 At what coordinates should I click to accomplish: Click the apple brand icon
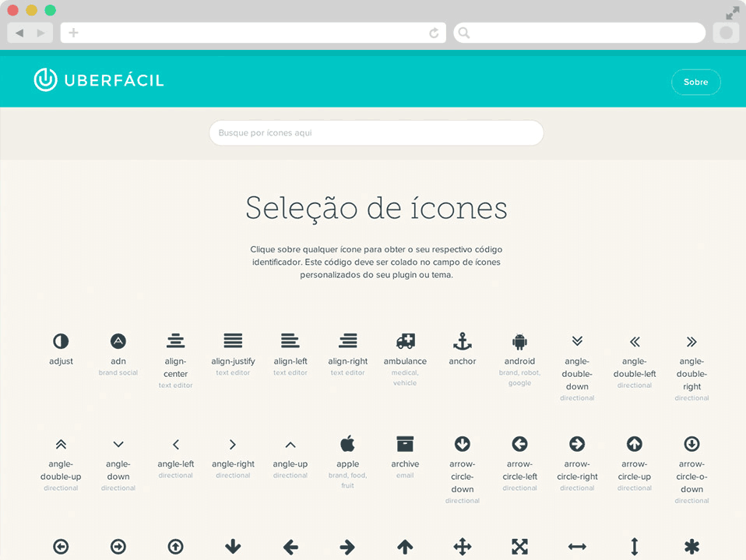coord(347,444)
